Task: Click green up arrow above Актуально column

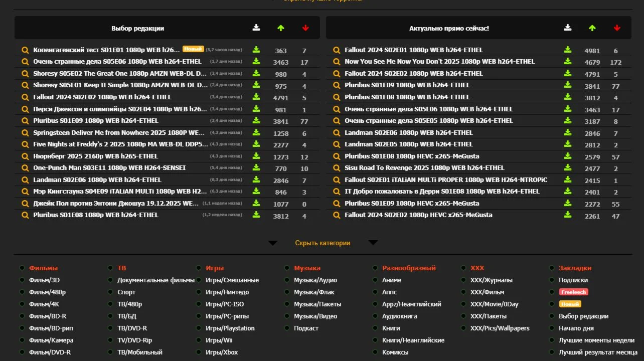Action: coord(592,28)
